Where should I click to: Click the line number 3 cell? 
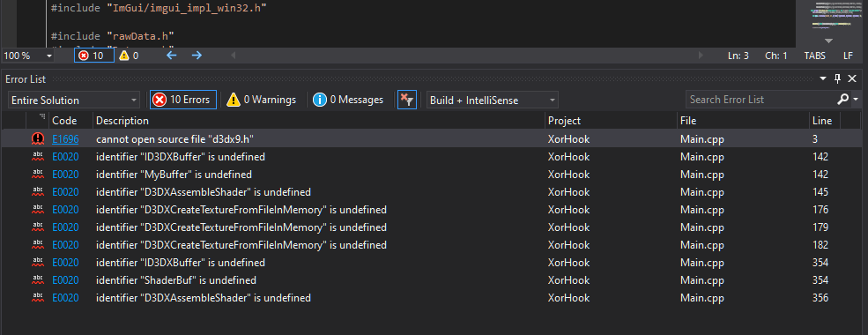815,139
